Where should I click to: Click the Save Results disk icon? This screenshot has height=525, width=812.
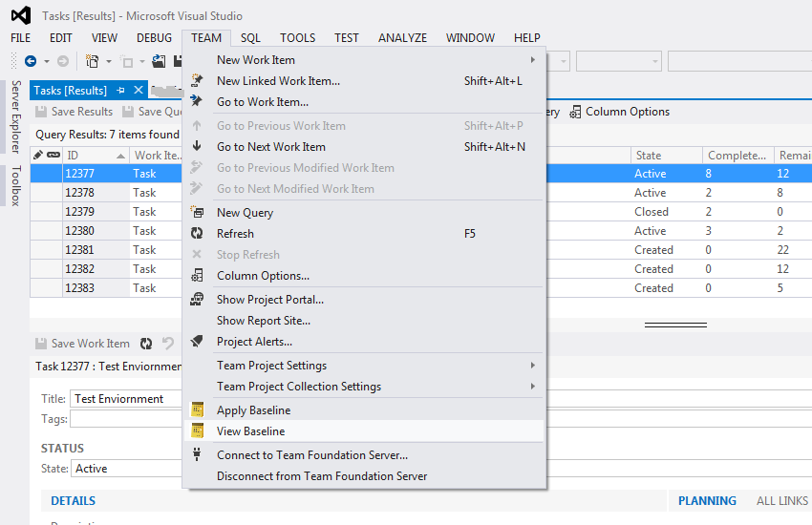(41, 112)
